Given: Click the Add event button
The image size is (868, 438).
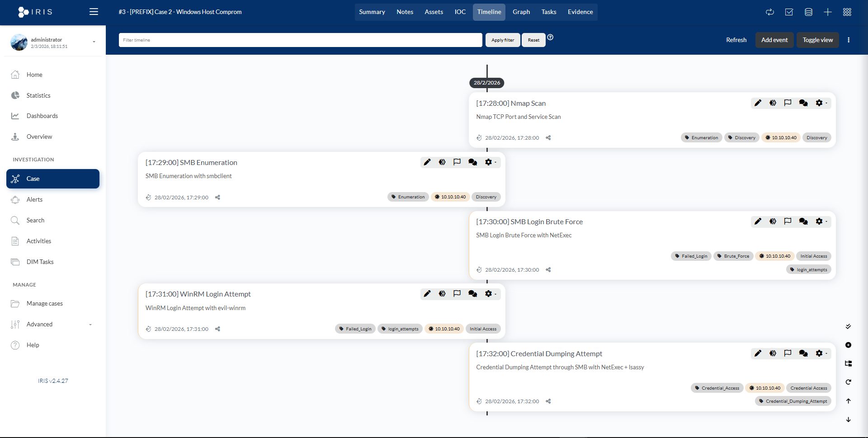Looking at the screenshot, I should pyautogui.click(x=774, y=40).
